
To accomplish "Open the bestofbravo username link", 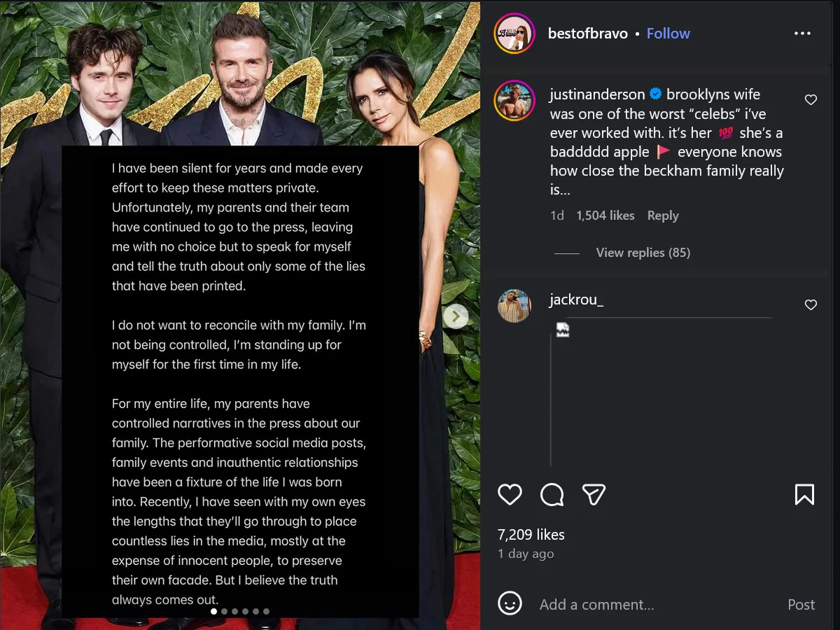I will (588, 34).
